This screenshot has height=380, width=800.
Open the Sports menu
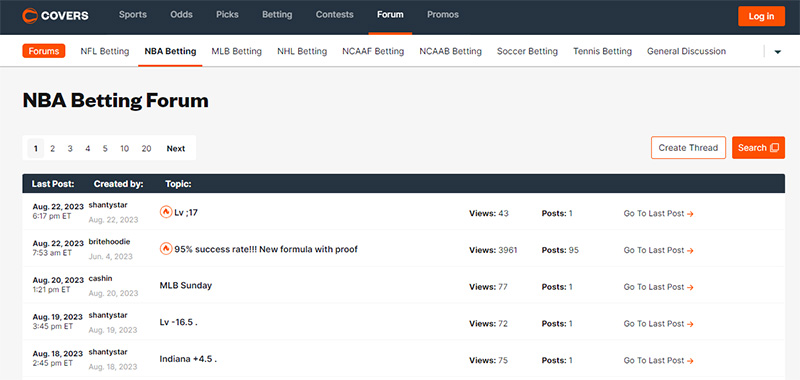[x=133, y=15]
